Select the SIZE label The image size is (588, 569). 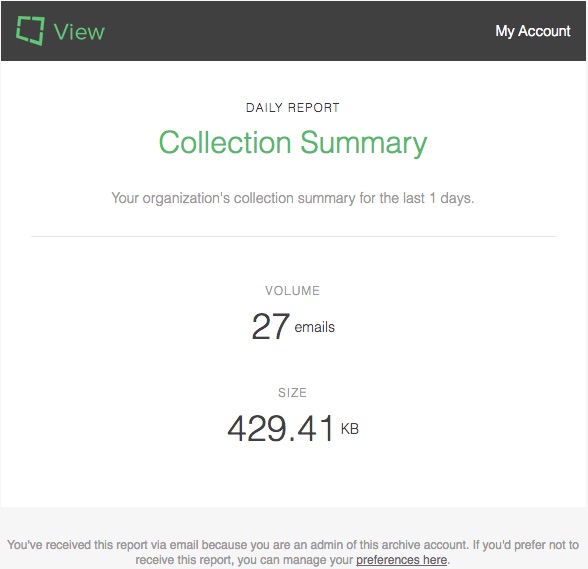292,393
